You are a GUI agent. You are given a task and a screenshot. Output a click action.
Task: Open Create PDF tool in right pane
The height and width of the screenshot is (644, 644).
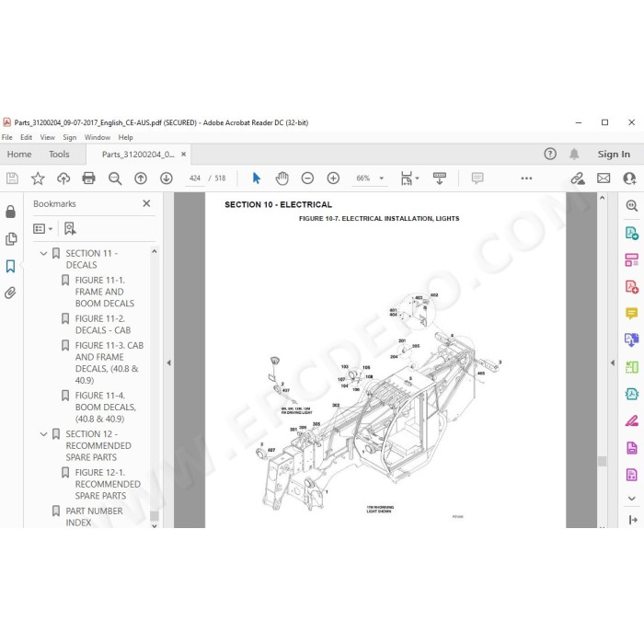pos(632,287)
